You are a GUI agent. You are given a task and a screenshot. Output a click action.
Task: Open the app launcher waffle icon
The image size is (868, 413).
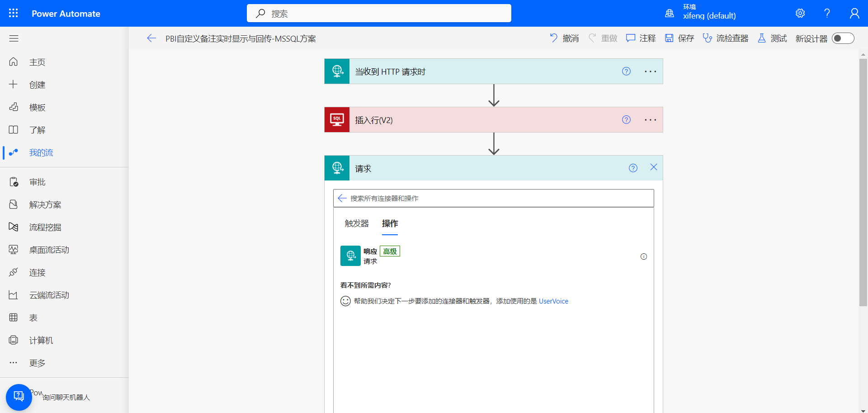point(14,13)
